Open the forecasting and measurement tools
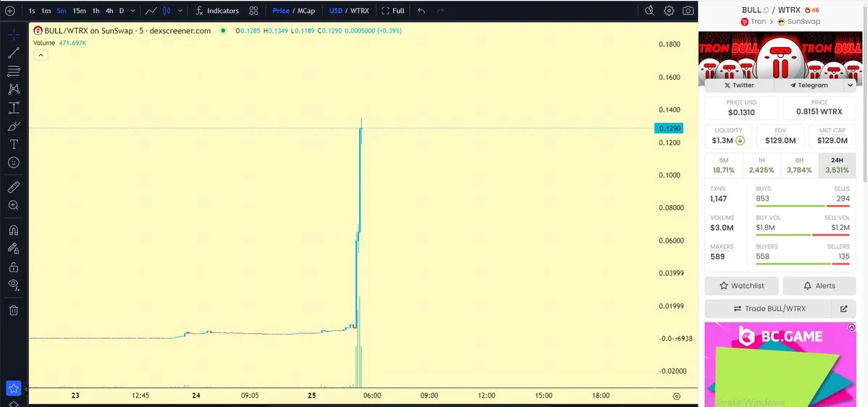The height and width of the screenshot is (407, 868). (x=14, y=107)
